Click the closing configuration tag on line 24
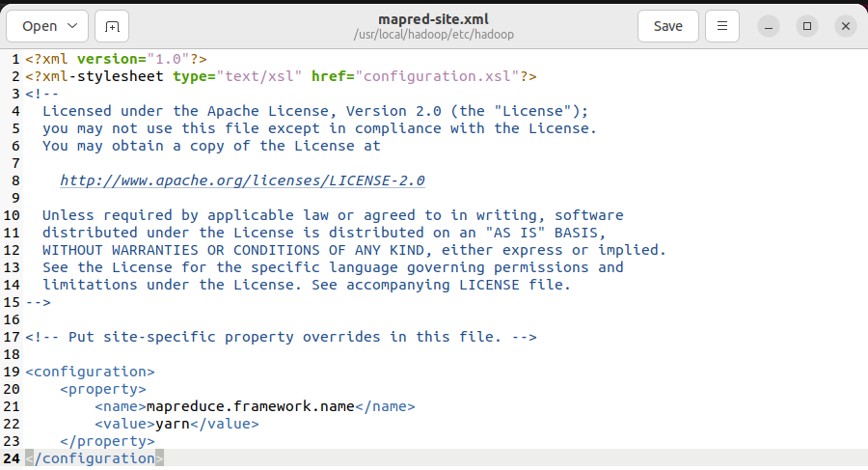868x470 pixels. pyautogui.click(x=95, y=458)
